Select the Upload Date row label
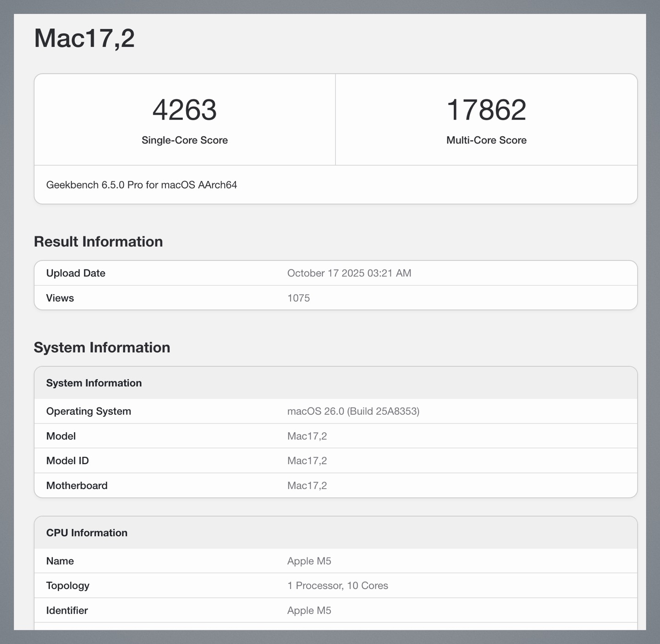 click(x=76, y=273)
